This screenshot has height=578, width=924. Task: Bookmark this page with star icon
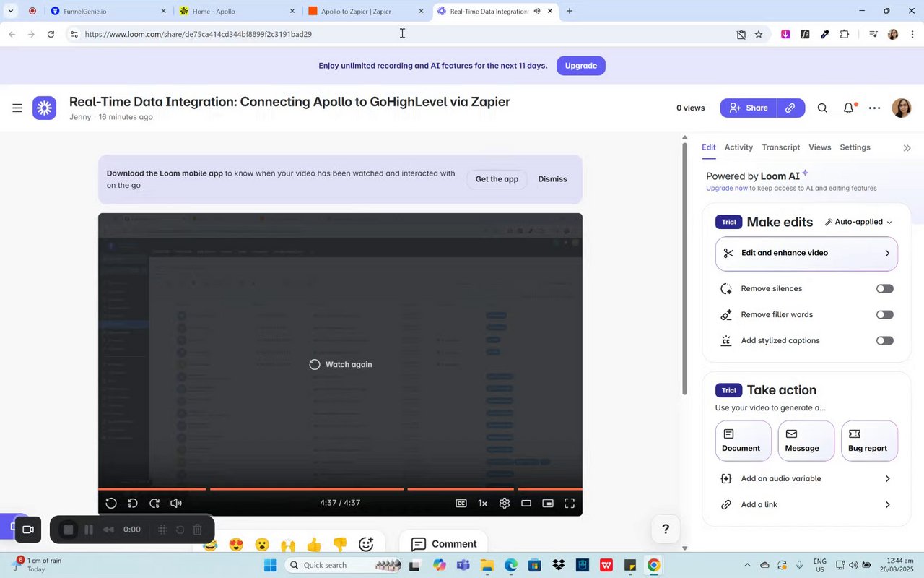tap(759, 34)
